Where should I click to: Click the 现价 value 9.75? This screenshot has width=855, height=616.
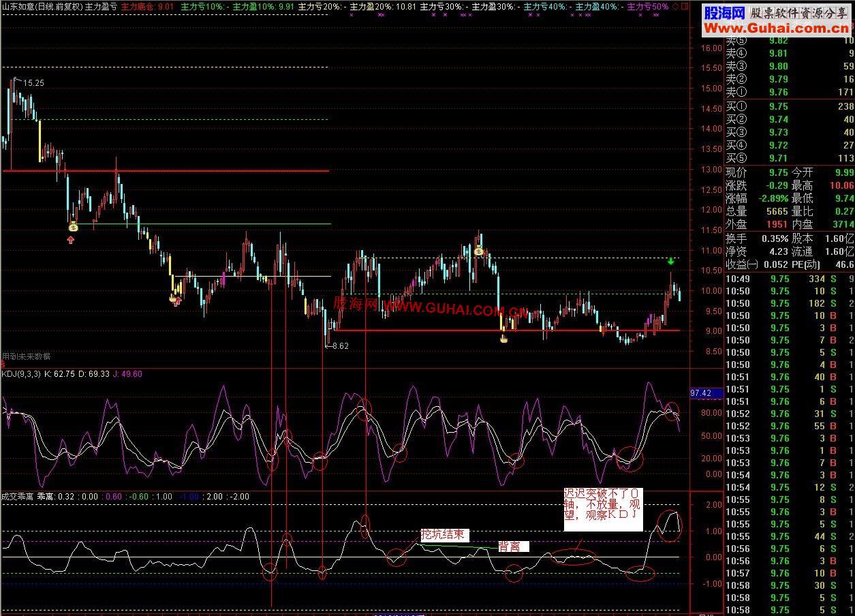pos(778,172)
